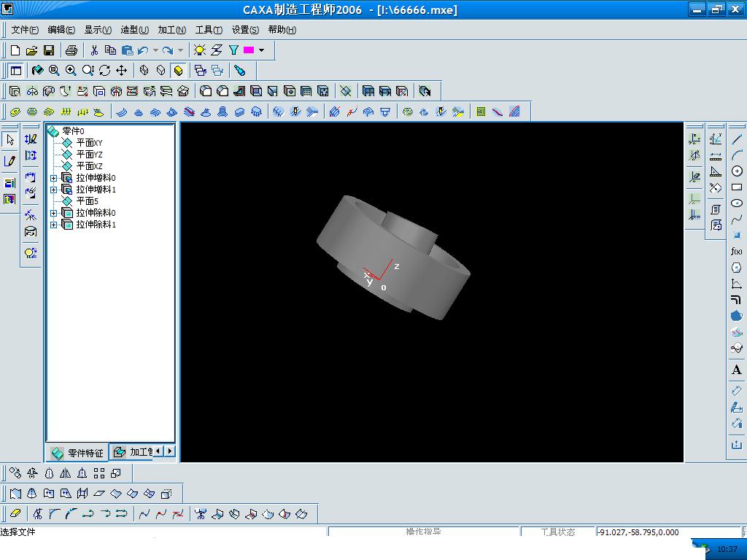Open the 造型(U) menu
The width and height of the screenshot is (747, 560).
[x=134, y=29]
